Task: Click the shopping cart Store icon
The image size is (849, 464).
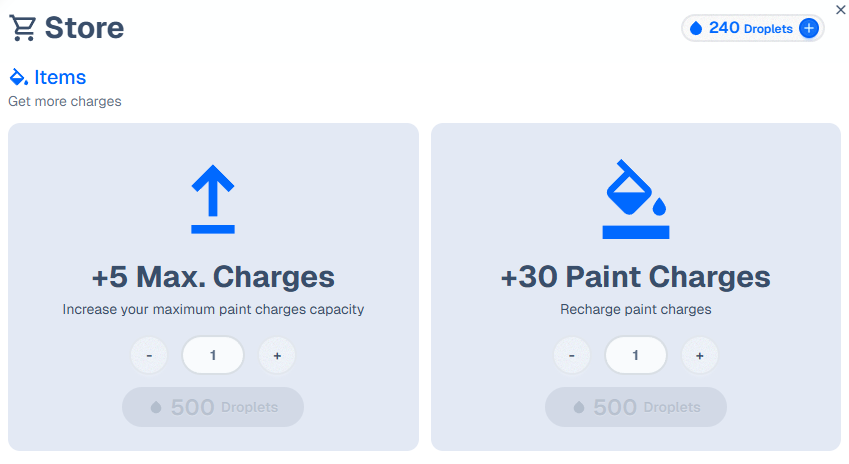Action: [23, 28]
